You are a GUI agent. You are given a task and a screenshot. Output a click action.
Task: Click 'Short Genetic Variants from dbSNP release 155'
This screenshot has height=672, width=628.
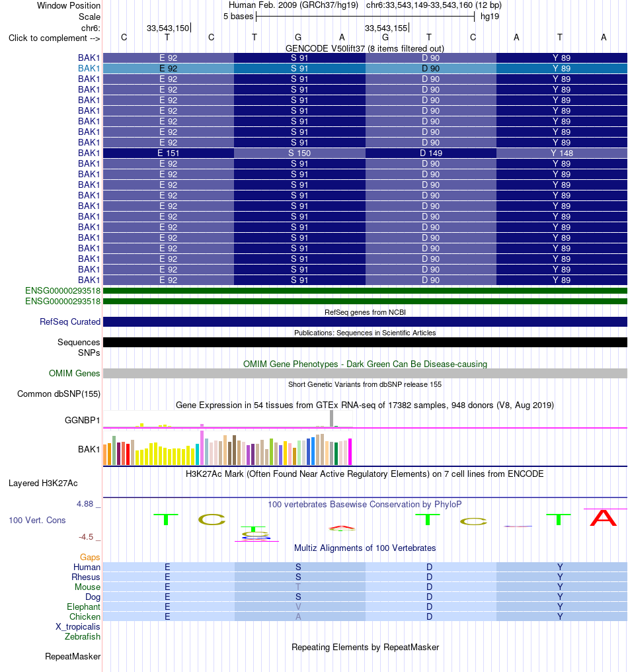pos(365,384)
